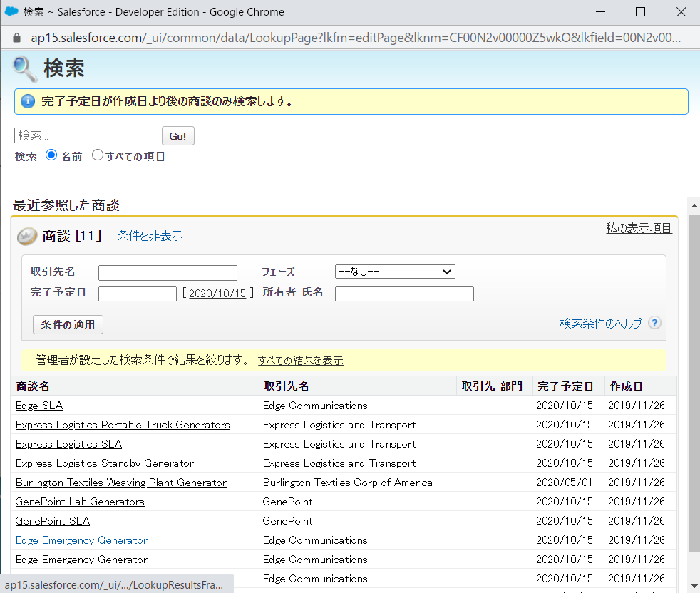Close the lookup window
The height and width of the screenshot is (593, 700).
(681, 12)
